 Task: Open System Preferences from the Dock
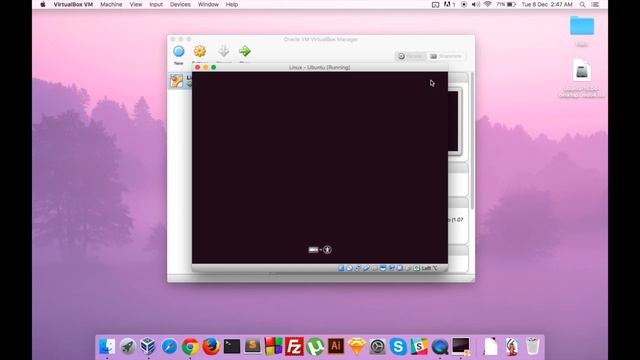click(x=378, y=347)
